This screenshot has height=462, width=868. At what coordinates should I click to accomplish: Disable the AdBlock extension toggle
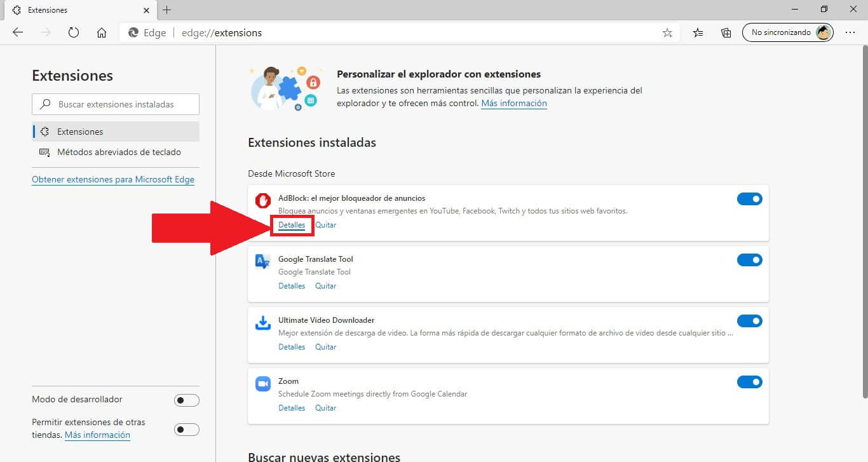(x=750, y=199)
